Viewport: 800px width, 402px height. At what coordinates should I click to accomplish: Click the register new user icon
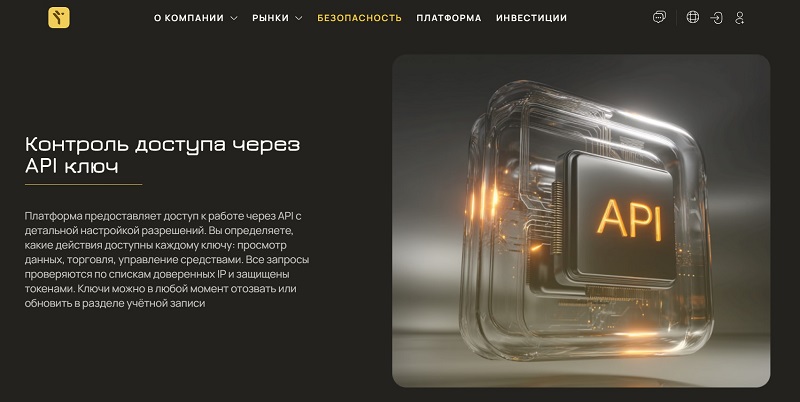pyautogui.click(x=739, y=18)
